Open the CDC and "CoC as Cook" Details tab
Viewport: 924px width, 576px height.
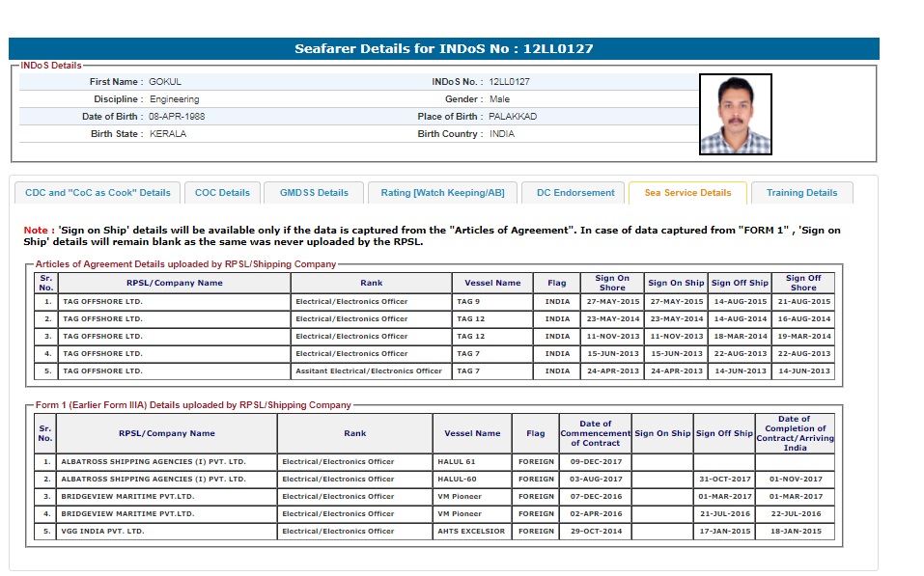coord(98,193)
